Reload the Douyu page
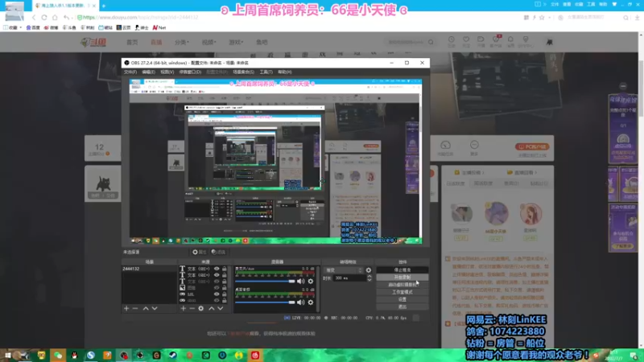Viewport: 644px width, 362px height. coord(44,17)
